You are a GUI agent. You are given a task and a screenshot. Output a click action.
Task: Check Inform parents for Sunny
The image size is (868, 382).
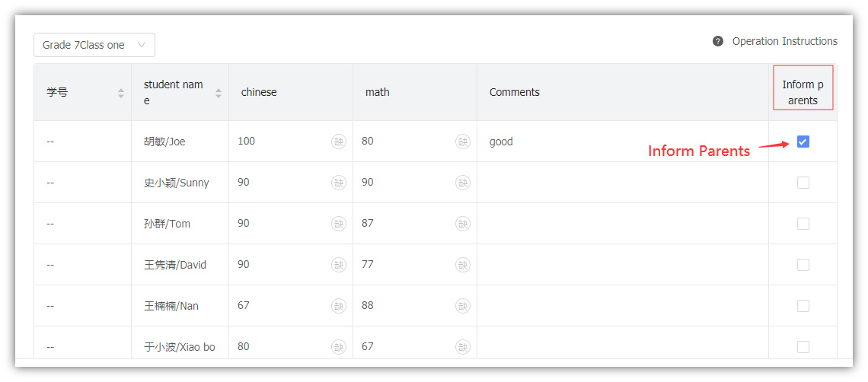pos(803,183)
